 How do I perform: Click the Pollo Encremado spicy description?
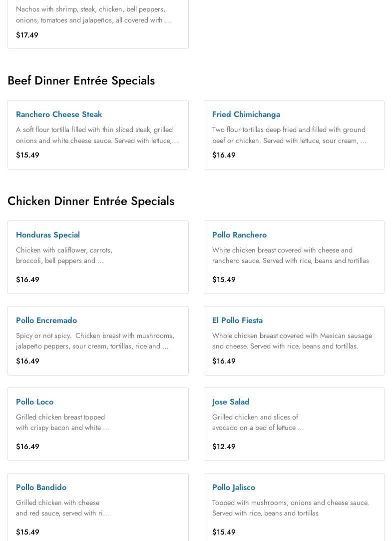click(95, 341)
